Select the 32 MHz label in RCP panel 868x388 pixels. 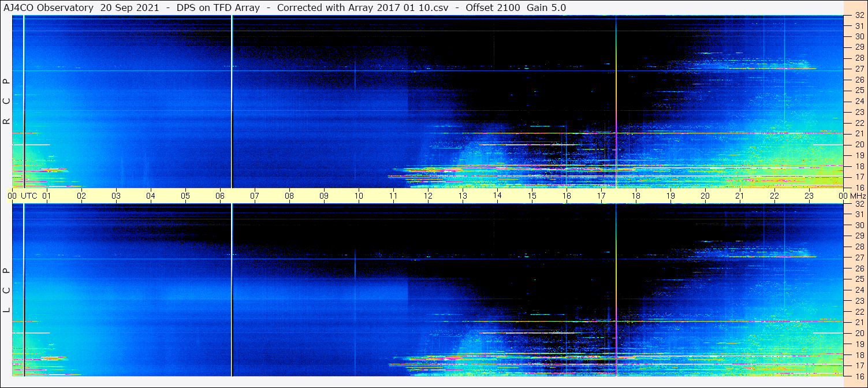point(859,16)
